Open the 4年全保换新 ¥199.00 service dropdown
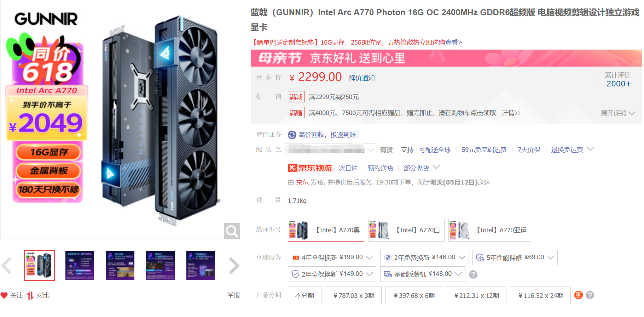Image resolution: width=644 pixels, height=317 pixels. click(x=332, y=257)
